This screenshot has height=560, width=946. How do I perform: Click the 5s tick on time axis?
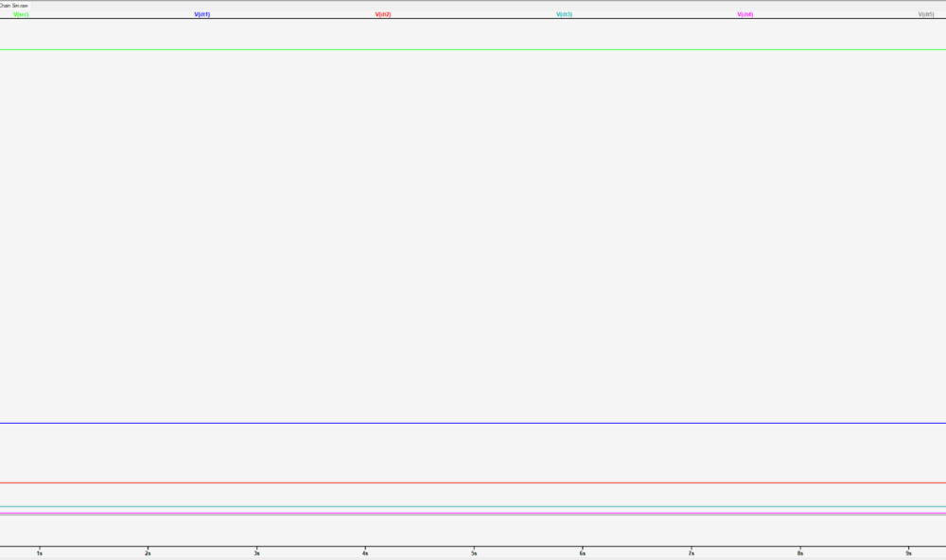474,552
